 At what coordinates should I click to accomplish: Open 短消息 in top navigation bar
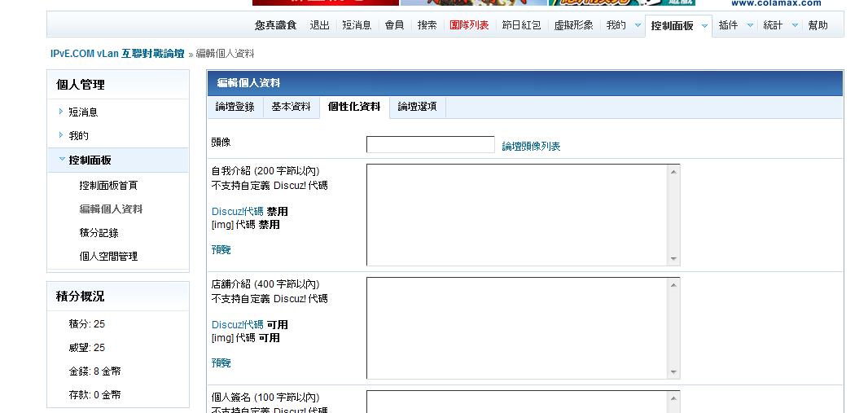click(x=357, y=25)
